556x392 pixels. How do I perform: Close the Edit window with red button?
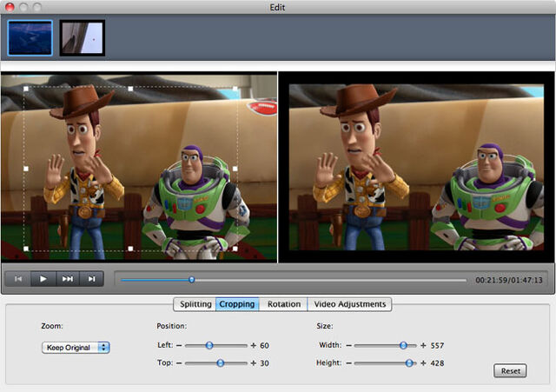[x=10, y=7]
